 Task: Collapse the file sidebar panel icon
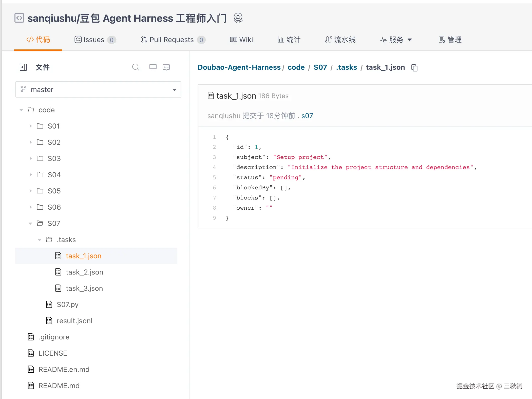click(x=23, y=67)
